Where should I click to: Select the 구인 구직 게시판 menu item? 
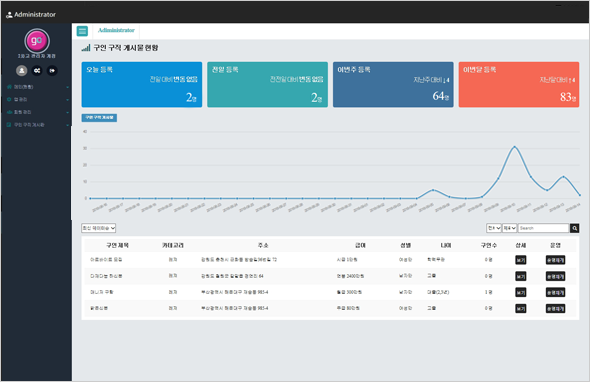point(29,125)
